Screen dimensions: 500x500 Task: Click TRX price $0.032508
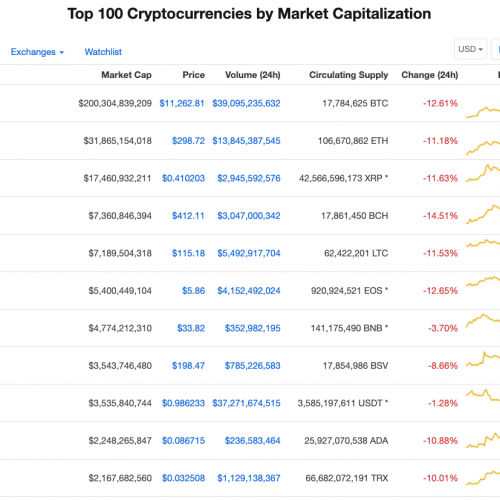183,478
